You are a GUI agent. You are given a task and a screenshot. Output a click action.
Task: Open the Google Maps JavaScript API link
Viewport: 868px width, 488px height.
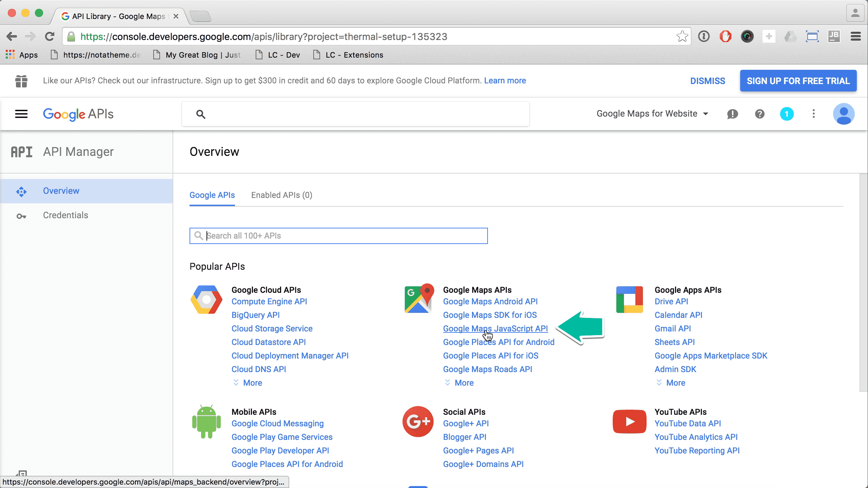(495, 328)
